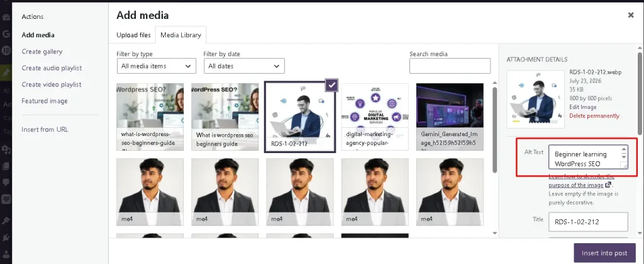This screenshot has height=264, width=644.
Task: Click the Delete permanently link
Action: (594, 115)
